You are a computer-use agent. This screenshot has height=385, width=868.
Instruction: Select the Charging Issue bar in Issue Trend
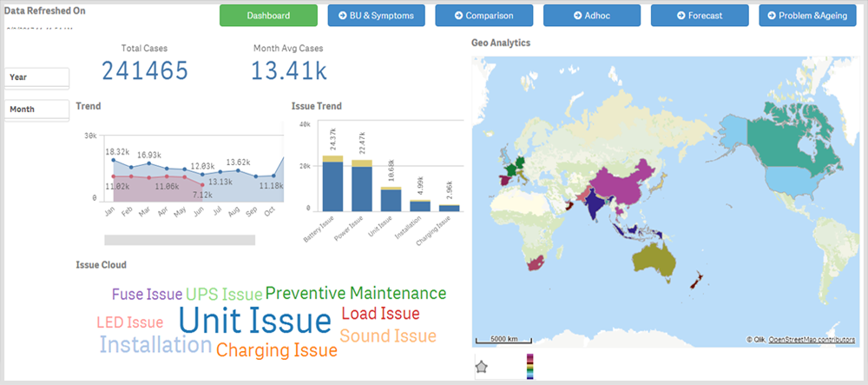450,208
